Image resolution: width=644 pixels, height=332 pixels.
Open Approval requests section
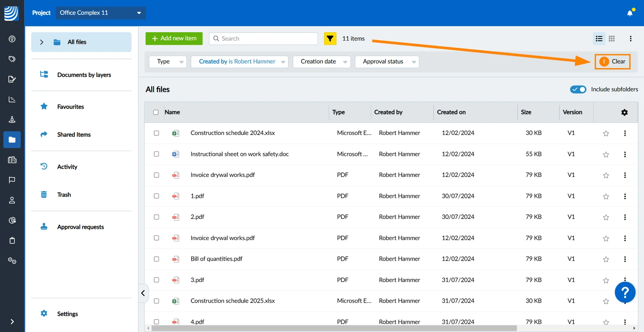coord(81,227)
